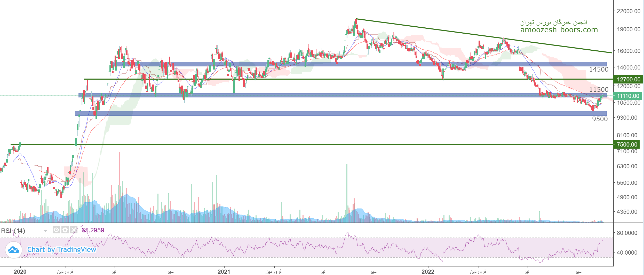Click the 2020 time axis label
Image resolution: width=644 pixels, height=275 pixels.
20,272
